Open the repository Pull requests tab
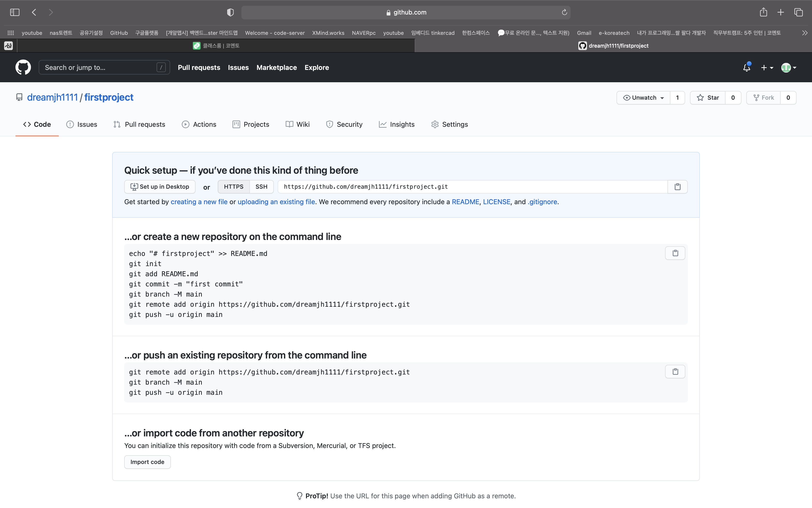812x508 pixels. pos(139,124)
